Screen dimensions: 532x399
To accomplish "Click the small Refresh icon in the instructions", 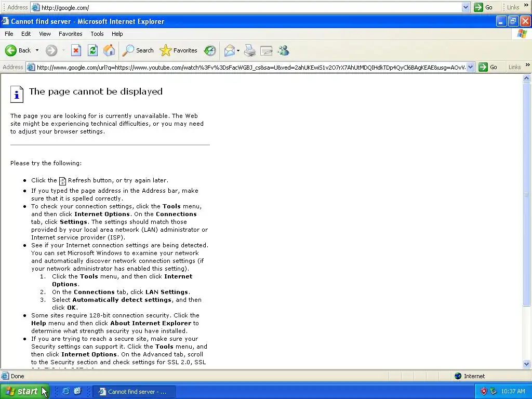I will pos(62,181).
